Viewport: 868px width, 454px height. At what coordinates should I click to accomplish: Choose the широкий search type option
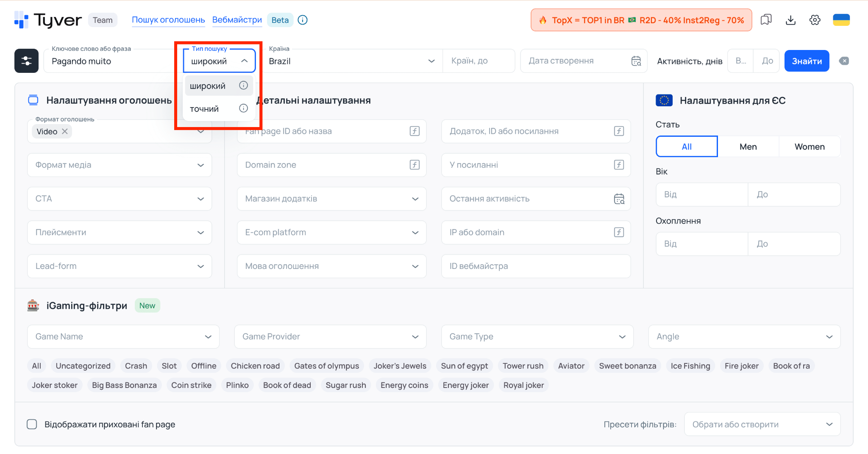pyautogui.click(x=219, y=86)
